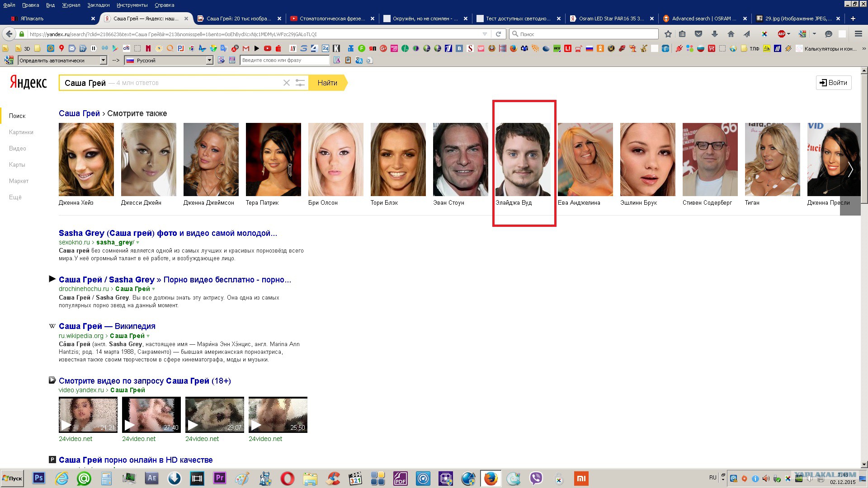Open the Закладки menu
Image resolution: width=868 pixels, height=488 pixels.
point(98,5)
